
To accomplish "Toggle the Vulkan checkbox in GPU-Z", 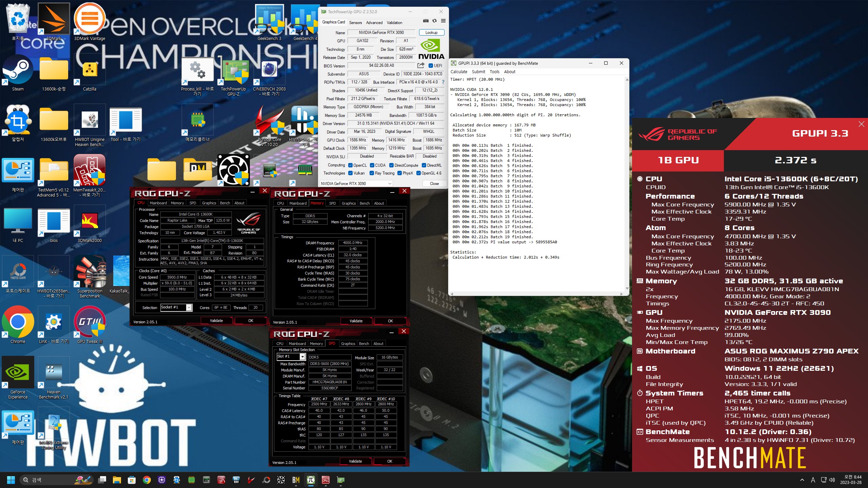I will pos(351,173).
